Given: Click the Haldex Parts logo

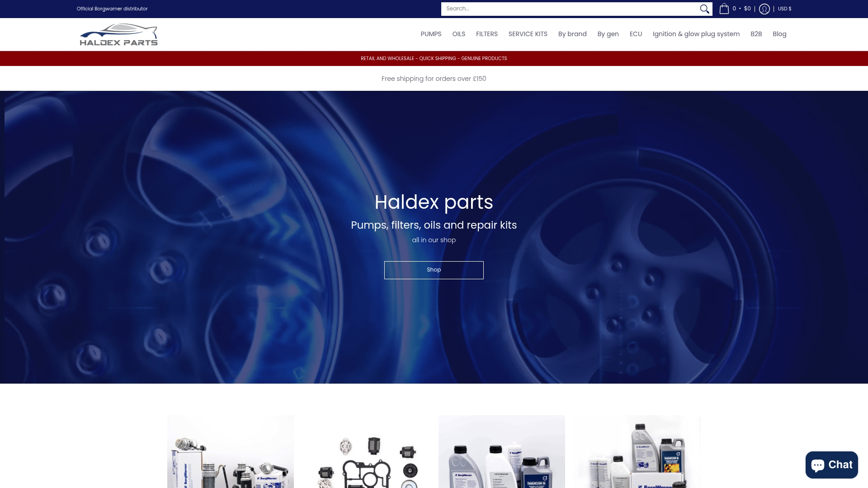Looking at the screenshot, I should [118, 34].
